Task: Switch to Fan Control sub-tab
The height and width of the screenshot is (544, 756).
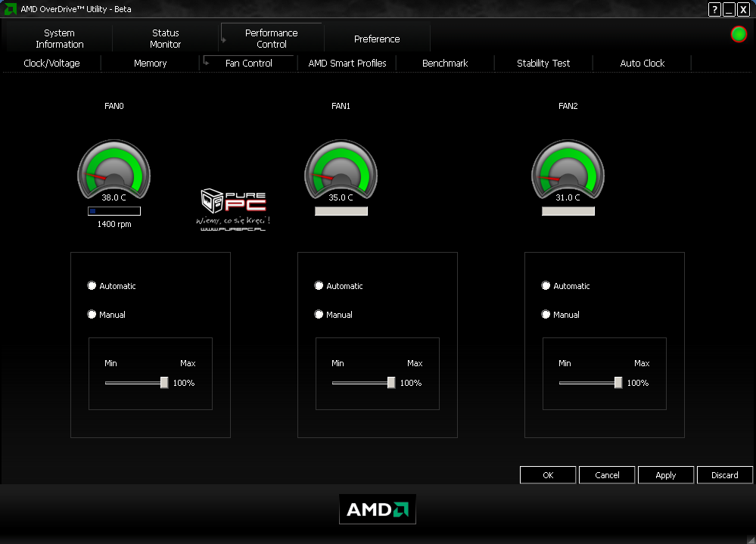Action: 249,63
